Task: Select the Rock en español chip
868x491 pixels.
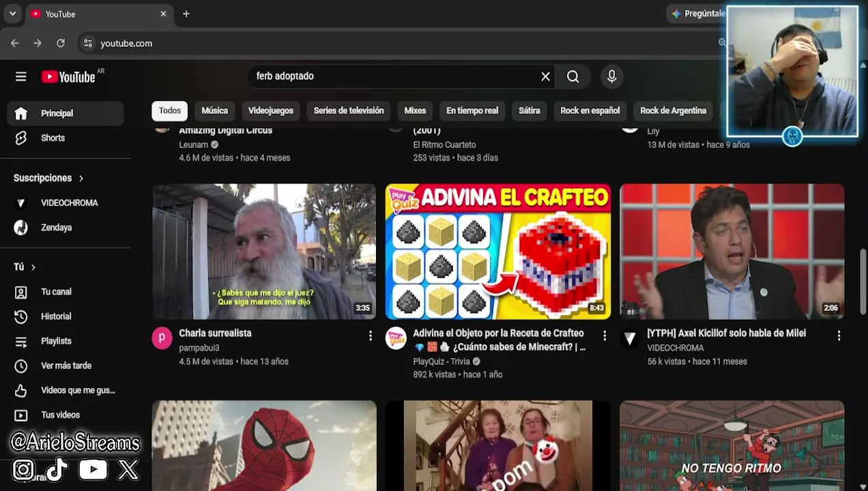Action: tap(590, 110)
